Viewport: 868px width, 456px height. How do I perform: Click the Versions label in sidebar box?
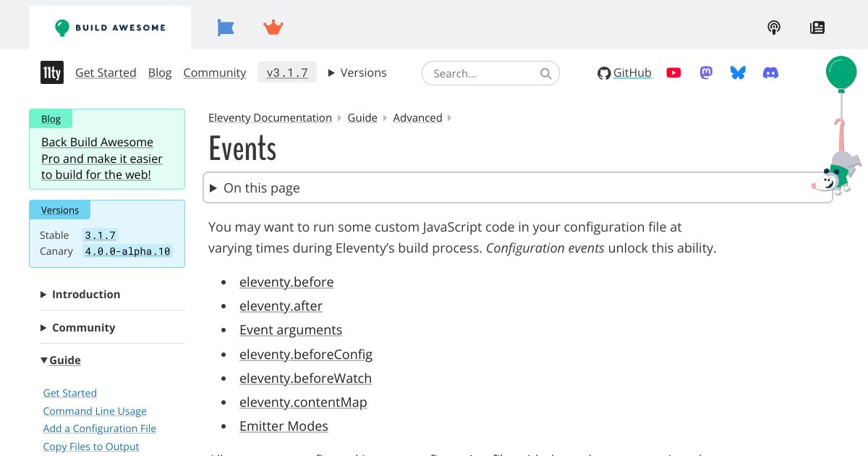coord(60,210)
